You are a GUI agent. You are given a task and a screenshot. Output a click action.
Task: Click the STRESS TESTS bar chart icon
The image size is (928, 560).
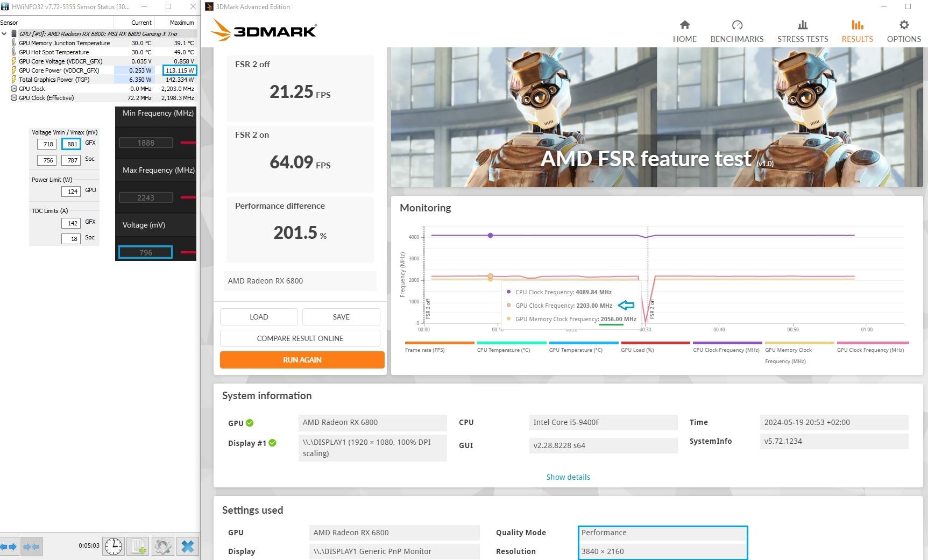(x=803, y=25)
